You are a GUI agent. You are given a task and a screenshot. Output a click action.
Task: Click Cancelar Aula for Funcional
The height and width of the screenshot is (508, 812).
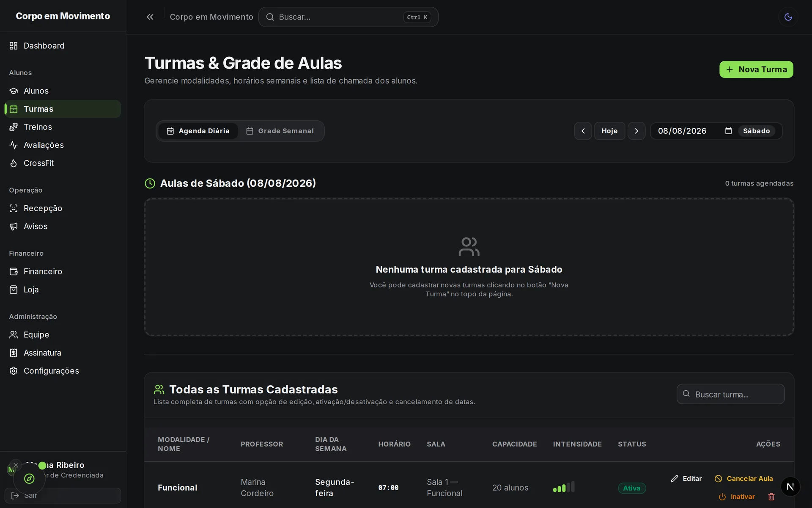pyautogui.click(x=744, y=478)
